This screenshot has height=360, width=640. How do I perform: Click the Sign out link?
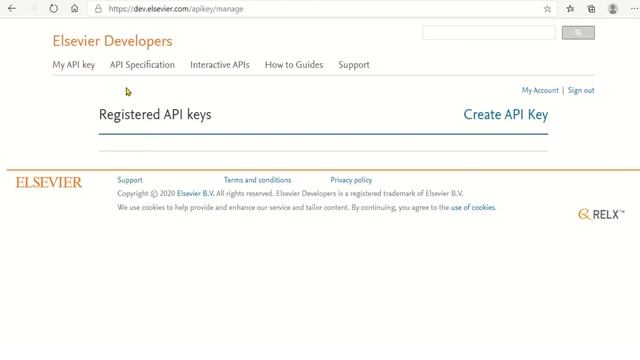pos(581,90)
